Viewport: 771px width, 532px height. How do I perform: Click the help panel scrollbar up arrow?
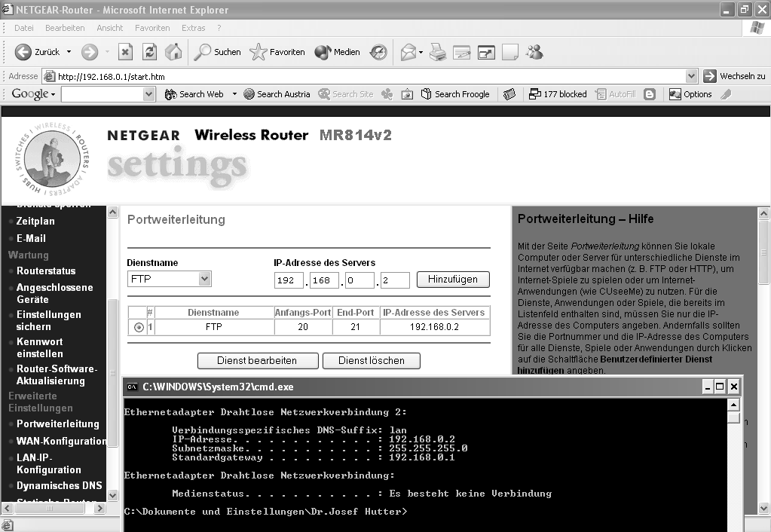763,213
